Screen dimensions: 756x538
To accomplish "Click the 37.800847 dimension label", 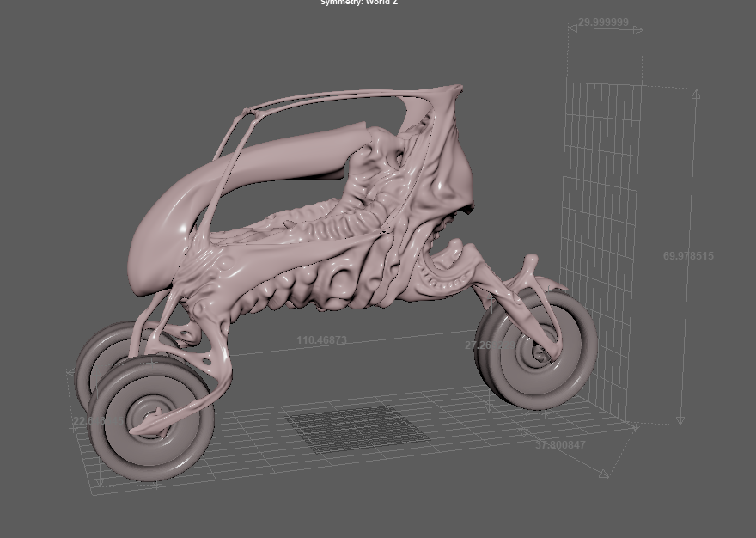I will tap(560, 445).
